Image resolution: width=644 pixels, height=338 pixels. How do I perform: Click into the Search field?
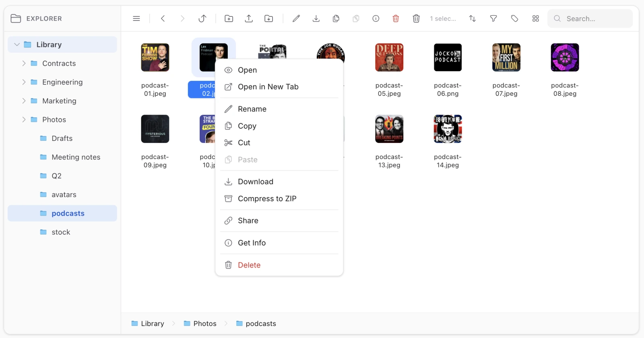point(590,19)
